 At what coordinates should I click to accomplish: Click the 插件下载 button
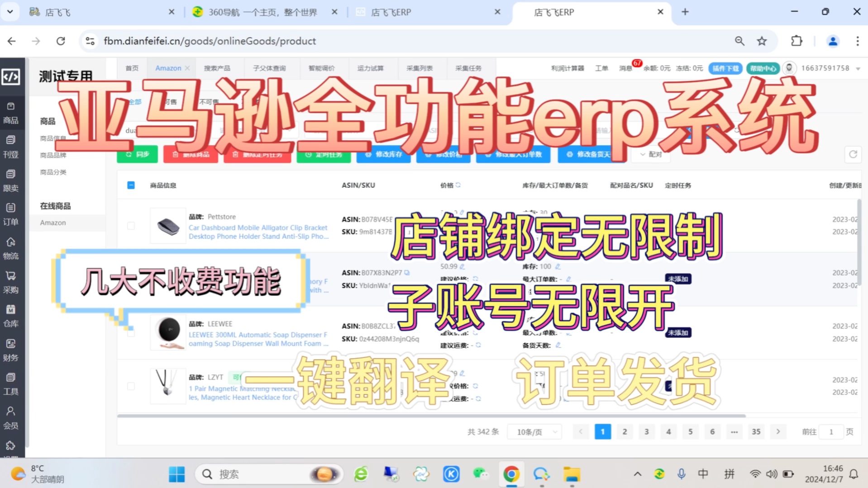[x=725, y=68]
